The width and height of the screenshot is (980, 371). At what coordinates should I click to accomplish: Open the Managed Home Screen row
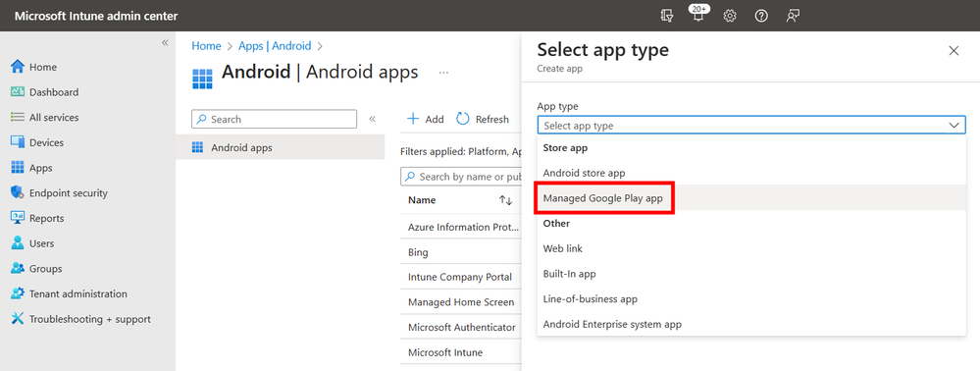coord(461,302)
